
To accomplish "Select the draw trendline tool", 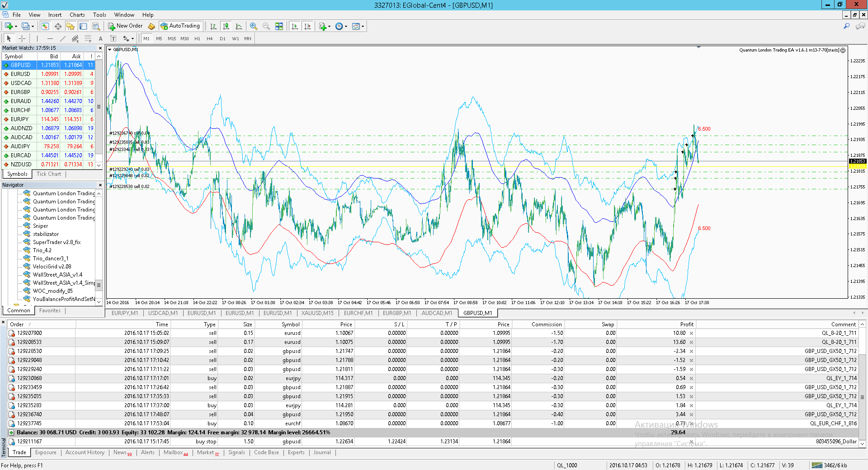I will (x=63, y=38).
